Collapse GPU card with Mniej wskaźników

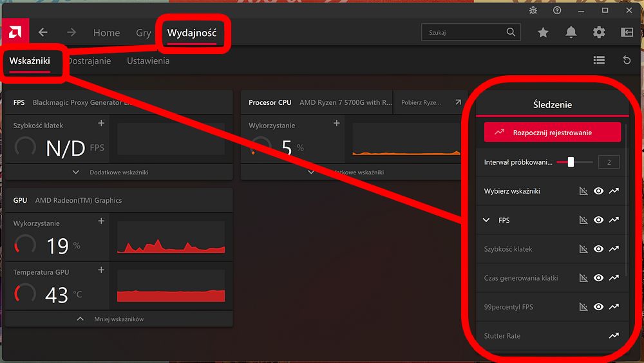tap(118, 319)
